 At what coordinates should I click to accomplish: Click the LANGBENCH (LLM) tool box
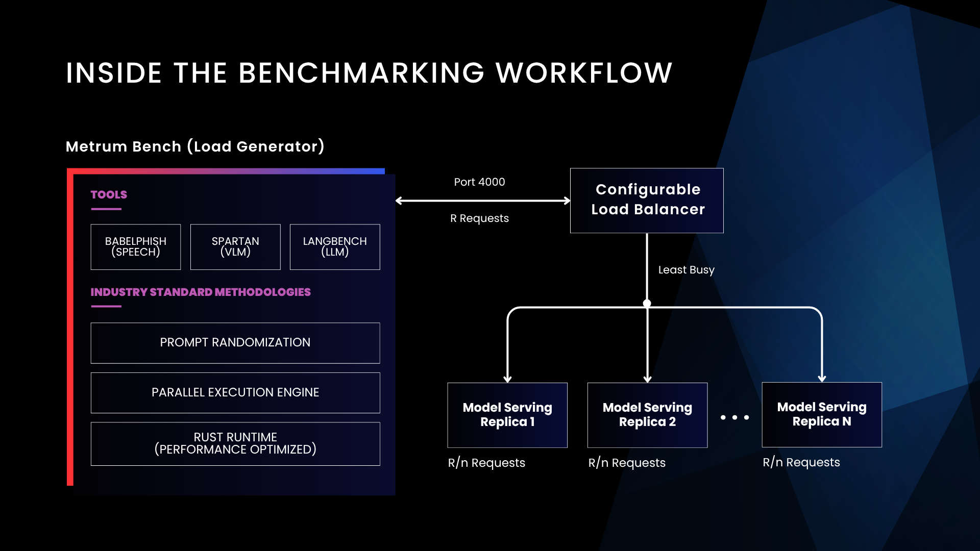pos(335,247)
